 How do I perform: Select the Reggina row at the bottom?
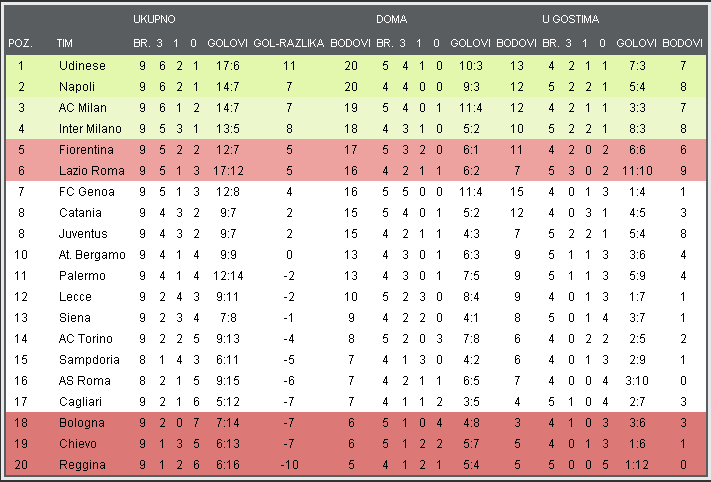coord(356,465)
